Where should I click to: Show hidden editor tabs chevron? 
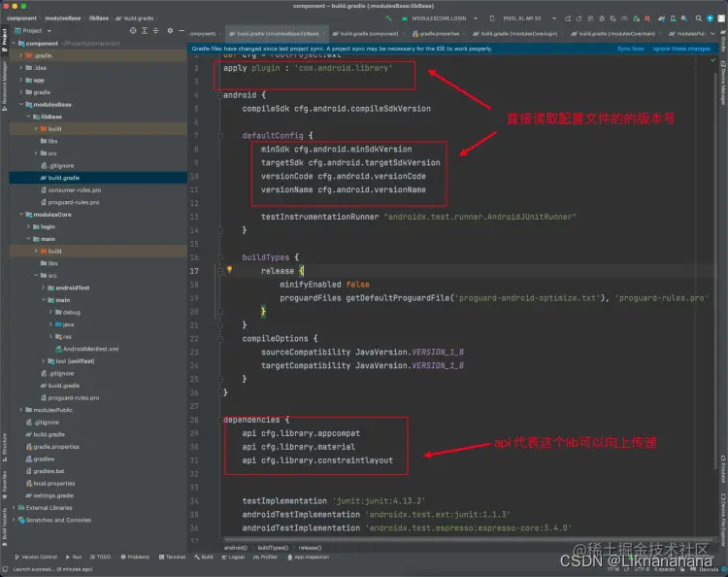point(712,33)
